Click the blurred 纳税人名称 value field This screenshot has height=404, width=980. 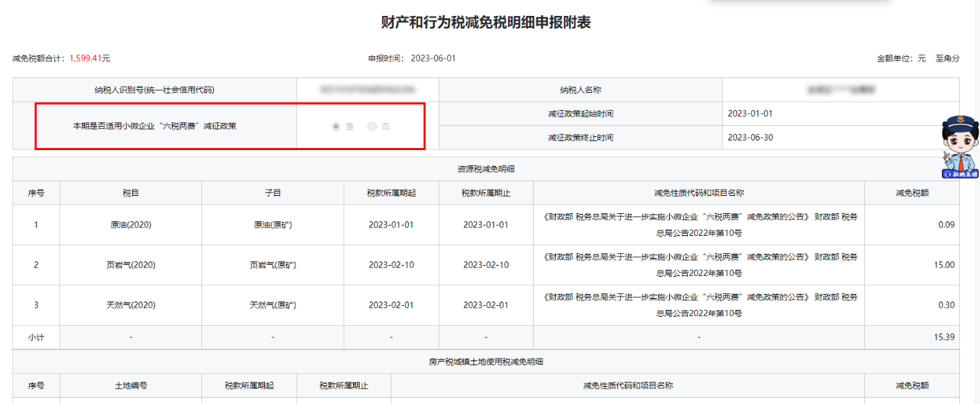[x=841, y=90]
